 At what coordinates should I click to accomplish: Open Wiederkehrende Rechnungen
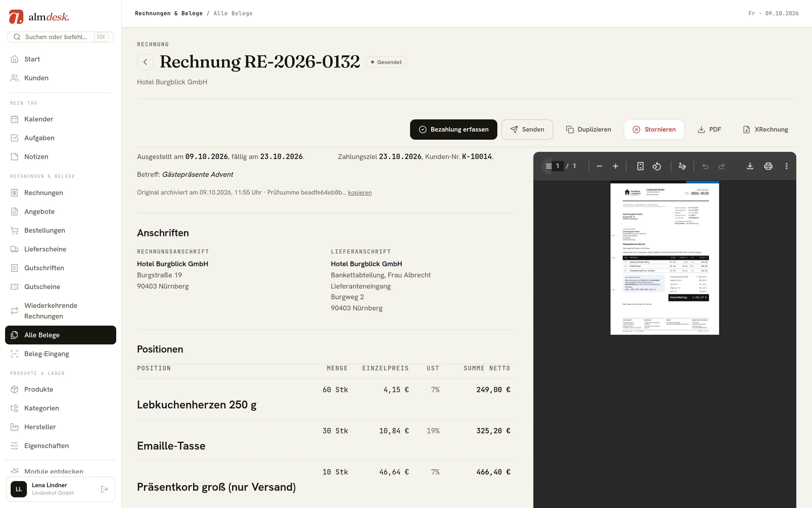tap(60, 311)
